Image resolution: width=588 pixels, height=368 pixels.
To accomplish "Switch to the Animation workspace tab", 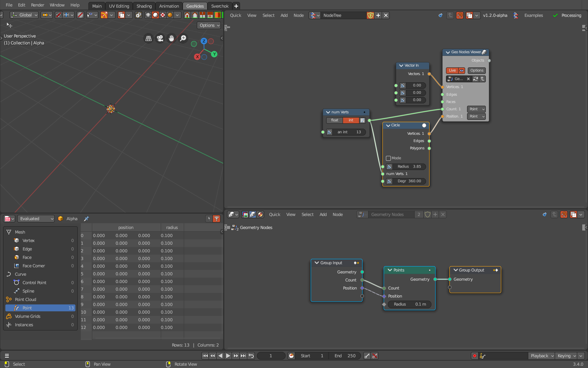I will (169, 6).
